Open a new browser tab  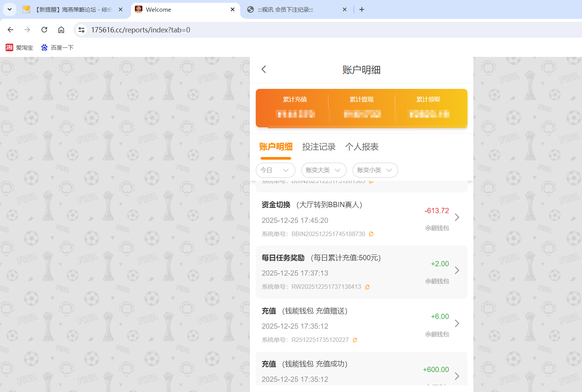(x=362, y=9)
